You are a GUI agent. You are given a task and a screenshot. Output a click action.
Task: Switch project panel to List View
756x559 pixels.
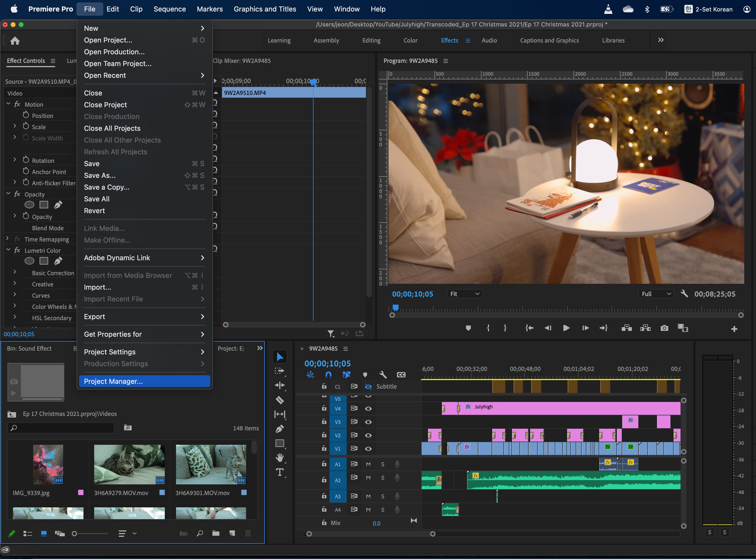point(27,534)
